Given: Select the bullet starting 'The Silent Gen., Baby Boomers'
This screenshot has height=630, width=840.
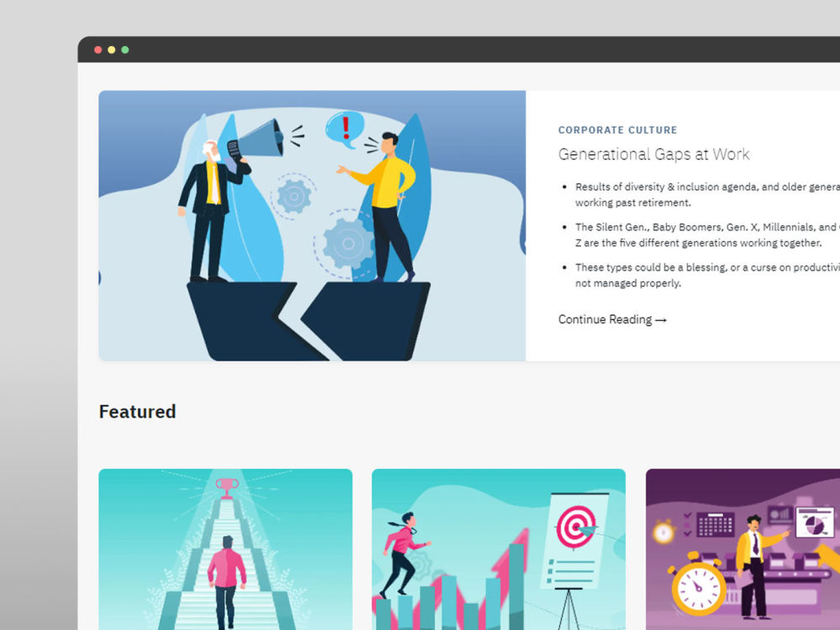Looking at the screenshot, I should (x=707, y=234).
